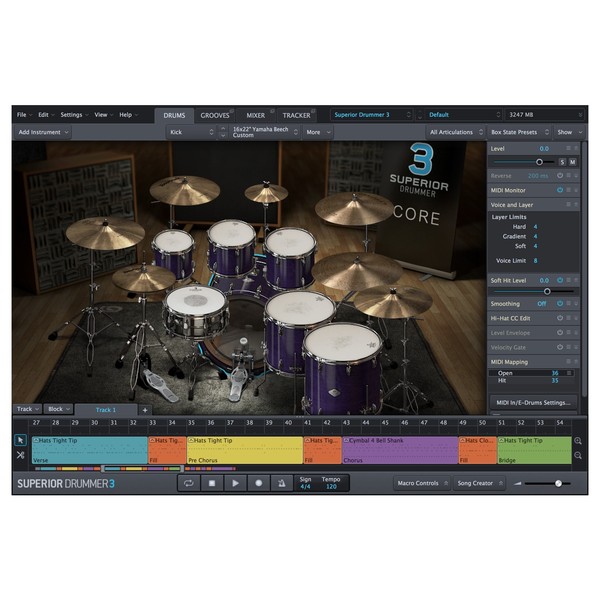Image resolution: width=600 pixels, height=600 pixels.
Task: Open the Settings menu
Action: (74, 115)
